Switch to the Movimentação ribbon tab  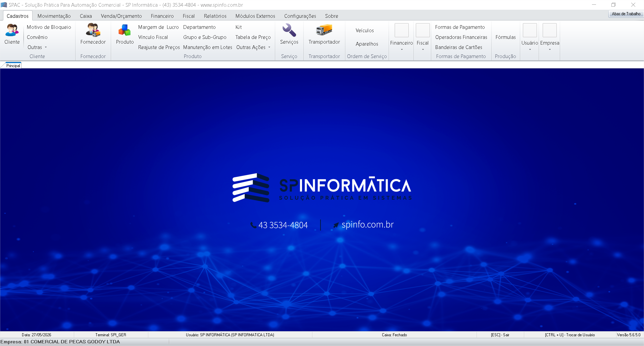54,16
